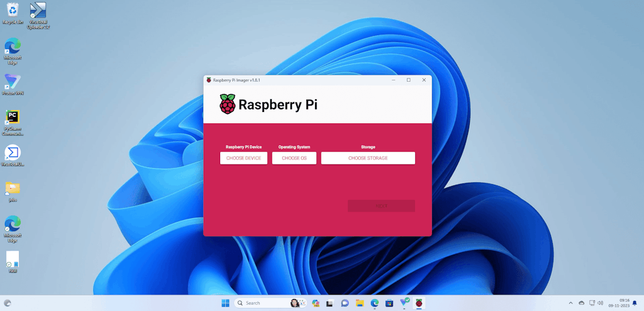Viewport: 644px width, 311px height.
Task: Click the small raspberry icon in the Imager title bar
Action: (x=209, y=80)
